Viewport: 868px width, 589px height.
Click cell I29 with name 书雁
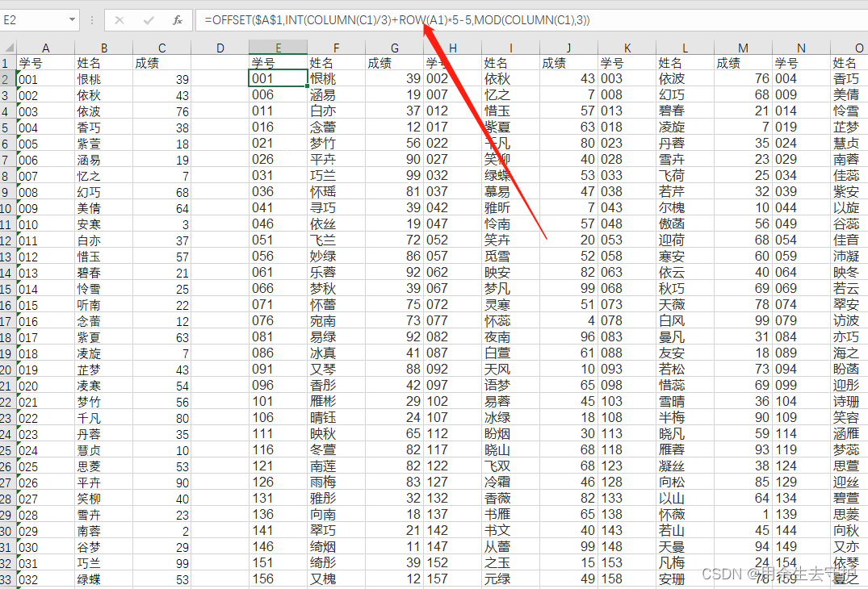pos(510,514)
